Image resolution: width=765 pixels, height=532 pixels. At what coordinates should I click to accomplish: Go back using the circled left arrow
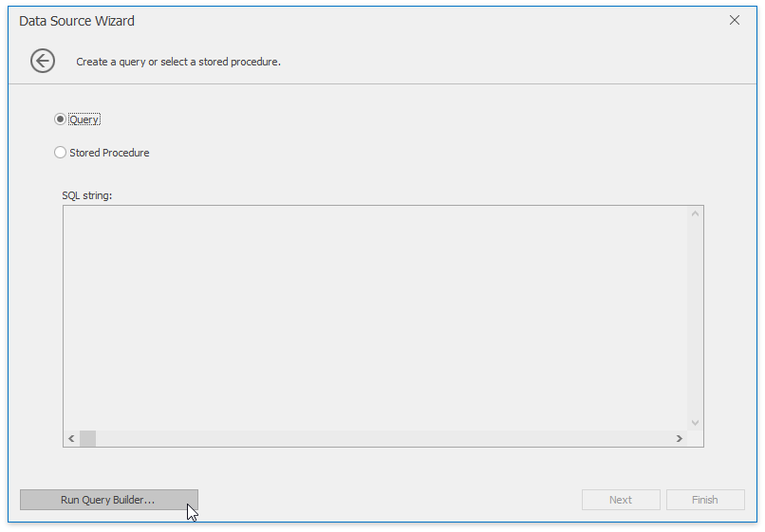43,61
